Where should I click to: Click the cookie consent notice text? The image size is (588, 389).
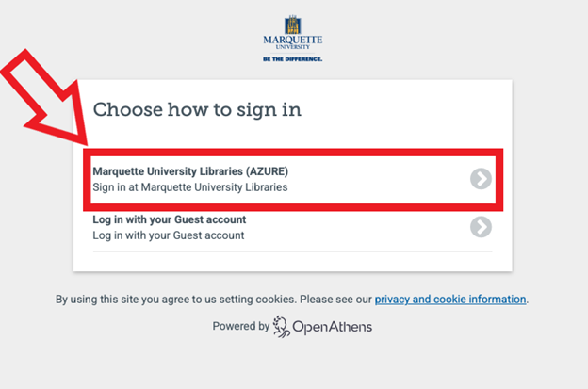214,300
